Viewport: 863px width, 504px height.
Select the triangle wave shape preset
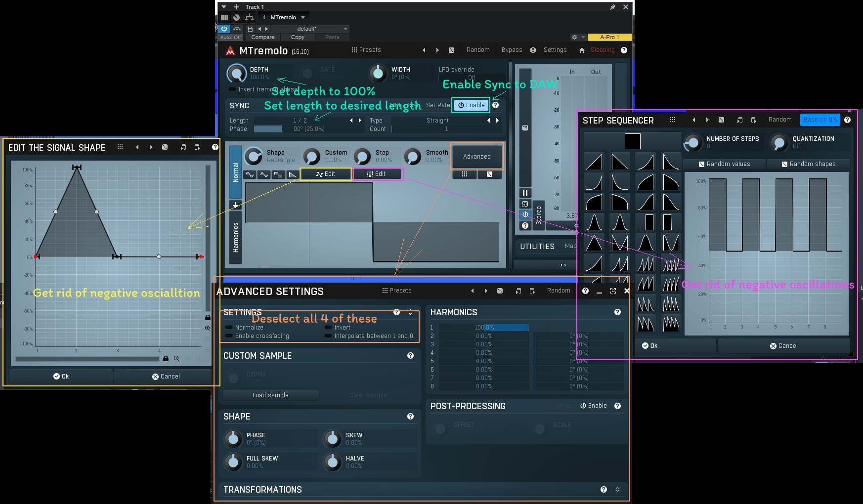pos(264,174)
